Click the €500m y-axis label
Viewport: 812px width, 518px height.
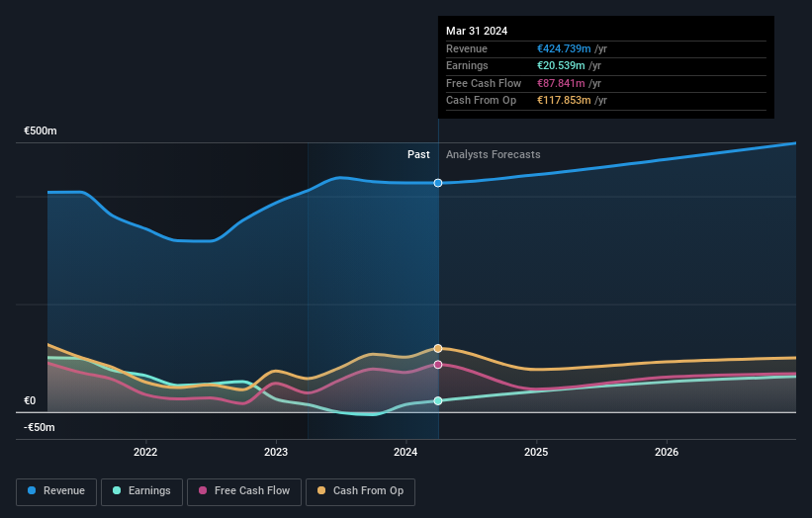pyautogui.click(x=41, y=130)
